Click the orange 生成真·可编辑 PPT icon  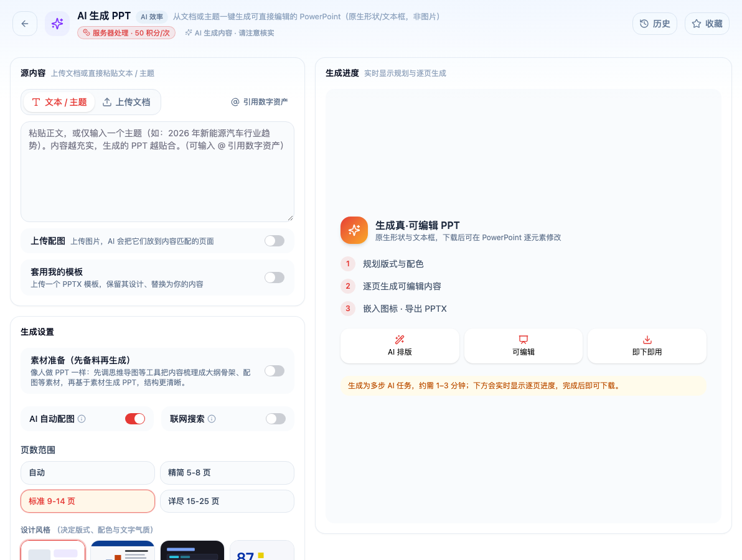(x=354, y=230)
